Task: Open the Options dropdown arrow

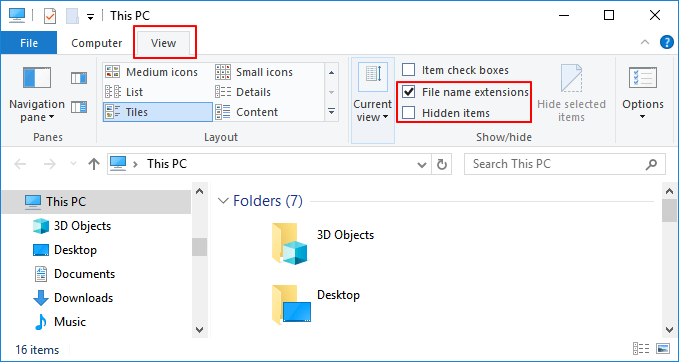Action: coord(643,117)
